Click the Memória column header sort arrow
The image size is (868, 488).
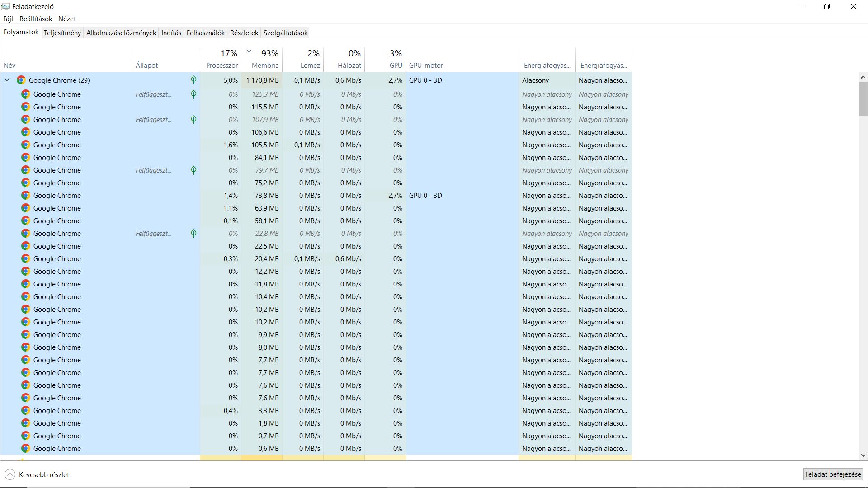tap(249, 51)
